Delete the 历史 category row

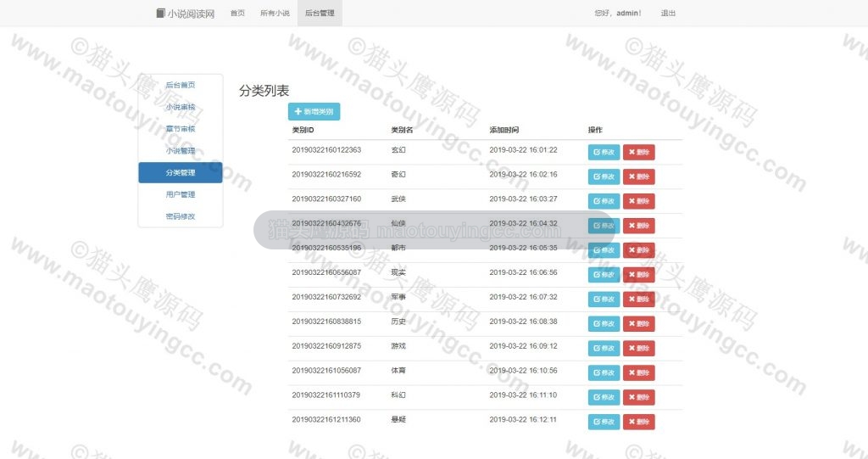point(639,324)
